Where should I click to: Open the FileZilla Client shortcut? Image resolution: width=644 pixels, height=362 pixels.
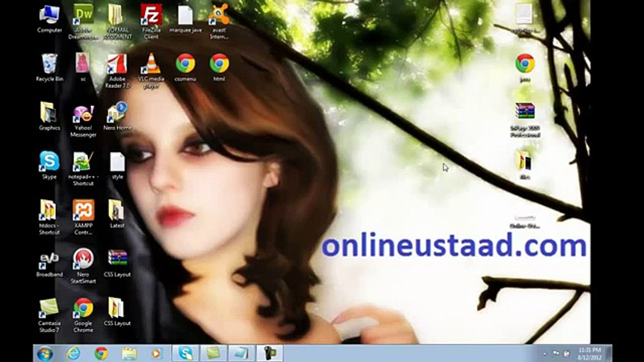[151, 15]
